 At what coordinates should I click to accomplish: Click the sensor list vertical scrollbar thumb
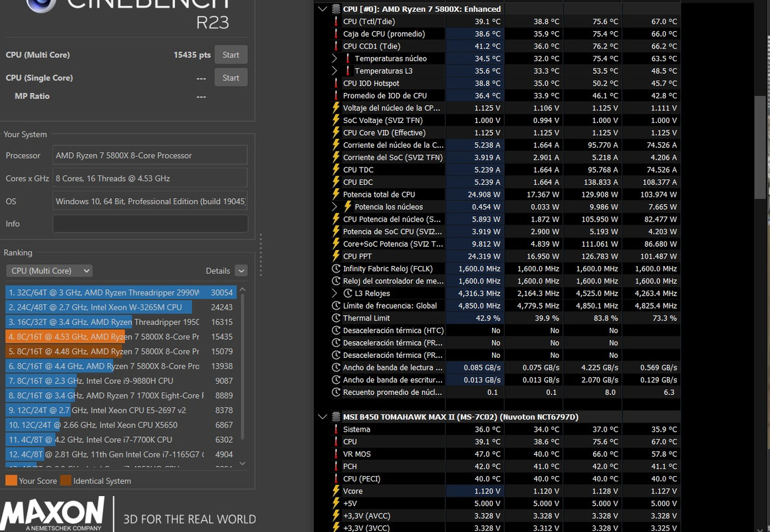tap(759, 148)
